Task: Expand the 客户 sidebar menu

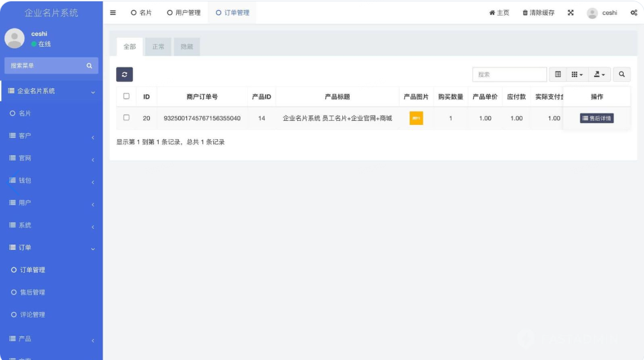Action: click(x=51, y=136)
